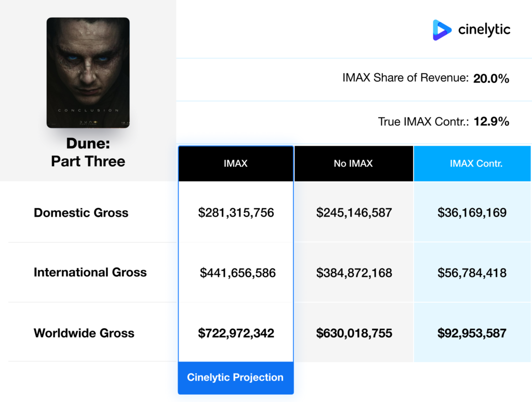The height and width of the screenshot is (402, 532).
Task: Click the Domestic Gross row label
Action: pyautogui.click(x=81, y=212)
